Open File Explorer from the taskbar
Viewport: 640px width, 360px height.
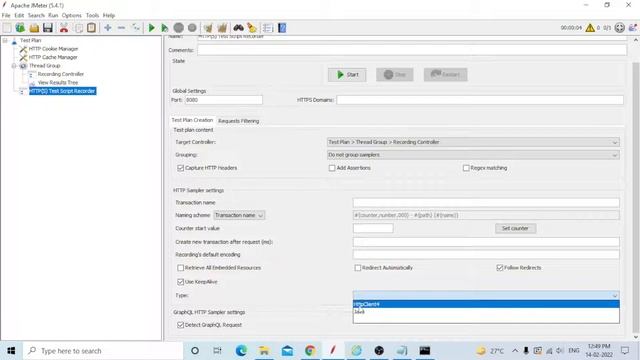pos(264,351)
